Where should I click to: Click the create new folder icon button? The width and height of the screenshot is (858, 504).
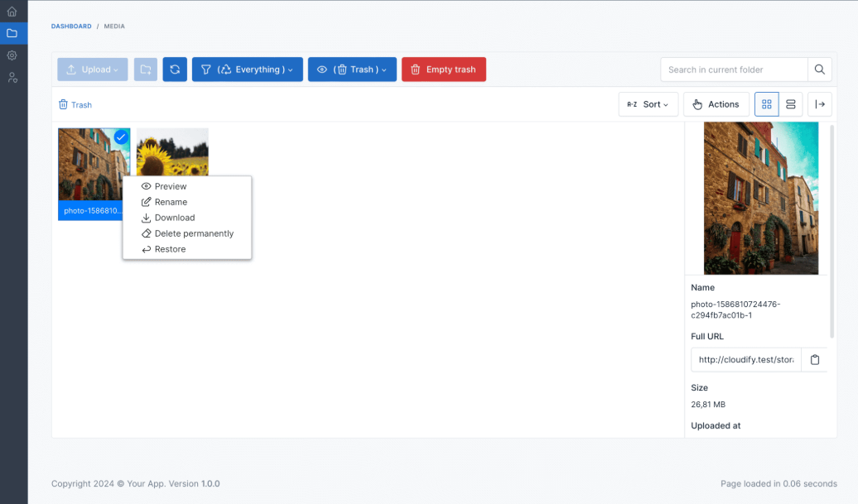coord(146,70)
